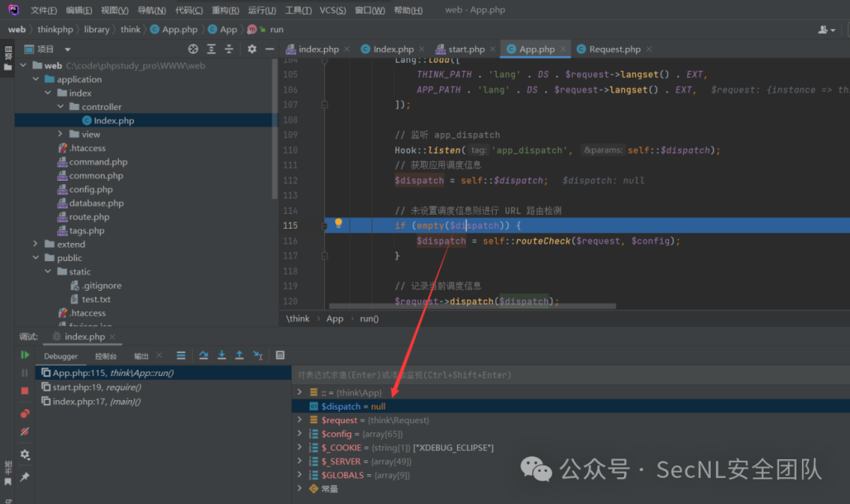Click the user account icon top right
This screenshot has height=504, width=850.
pos(826,30)
